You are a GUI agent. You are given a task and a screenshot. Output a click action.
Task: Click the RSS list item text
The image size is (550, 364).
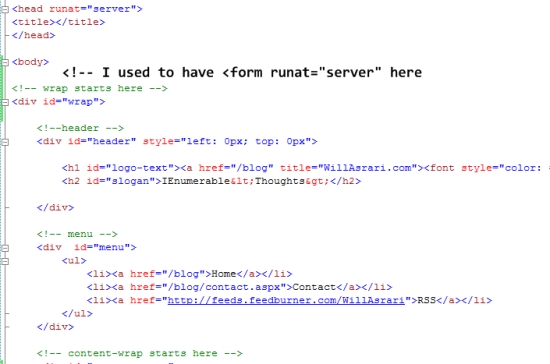tap(427, 301)
